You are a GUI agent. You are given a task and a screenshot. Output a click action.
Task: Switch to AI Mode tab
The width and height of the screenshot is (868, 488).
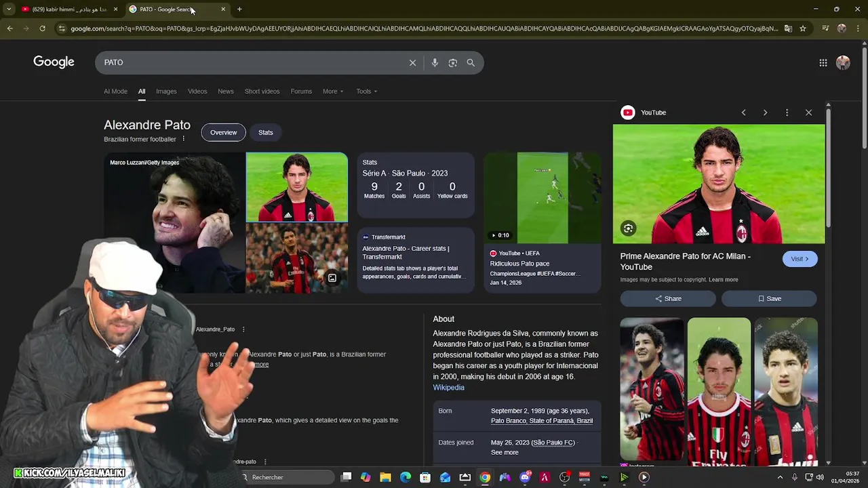115,91
